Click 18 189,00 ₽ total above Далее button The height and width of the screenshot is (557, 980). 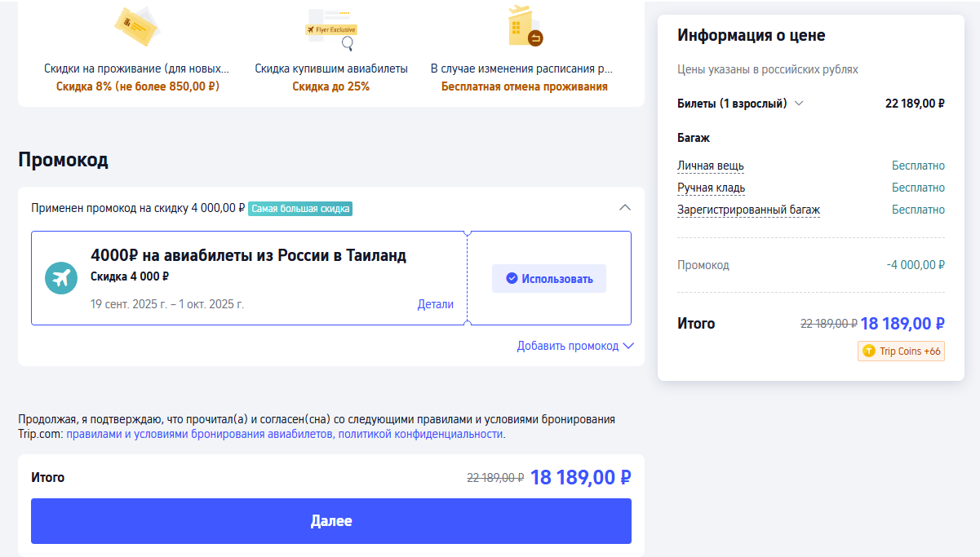click(x=581, y=477)
